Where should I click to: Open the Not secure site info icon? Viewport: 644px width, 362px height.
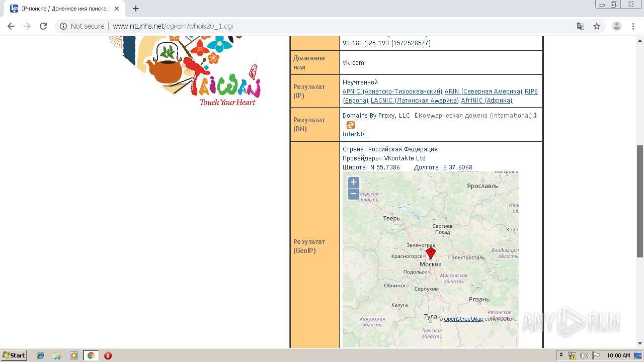63,26
